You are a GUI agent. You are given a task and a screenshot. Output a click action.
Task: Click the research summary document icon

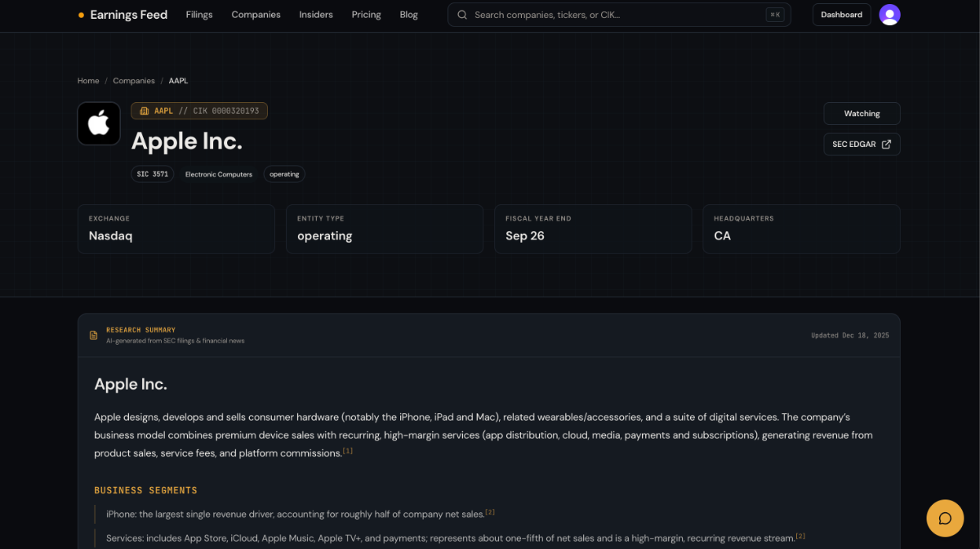pos(93,335)
